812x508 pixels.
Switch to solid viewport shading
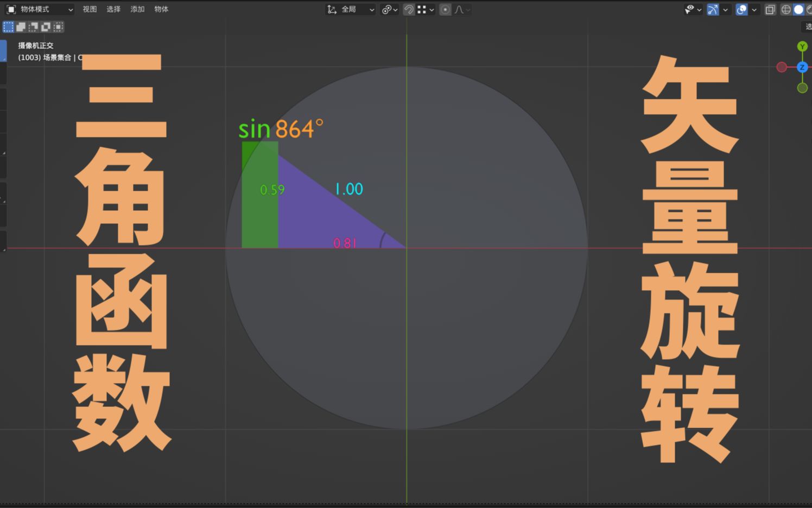798,9
